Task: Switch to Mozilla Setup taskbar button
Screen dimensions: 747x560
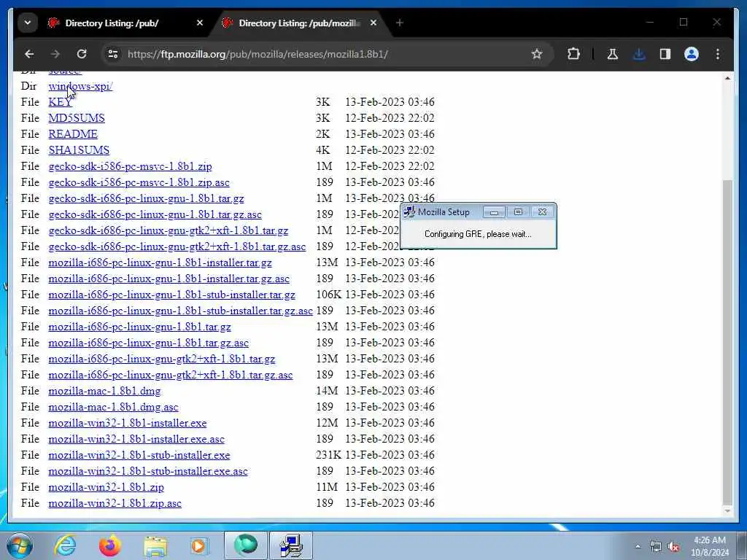Action: click(291, 545)
